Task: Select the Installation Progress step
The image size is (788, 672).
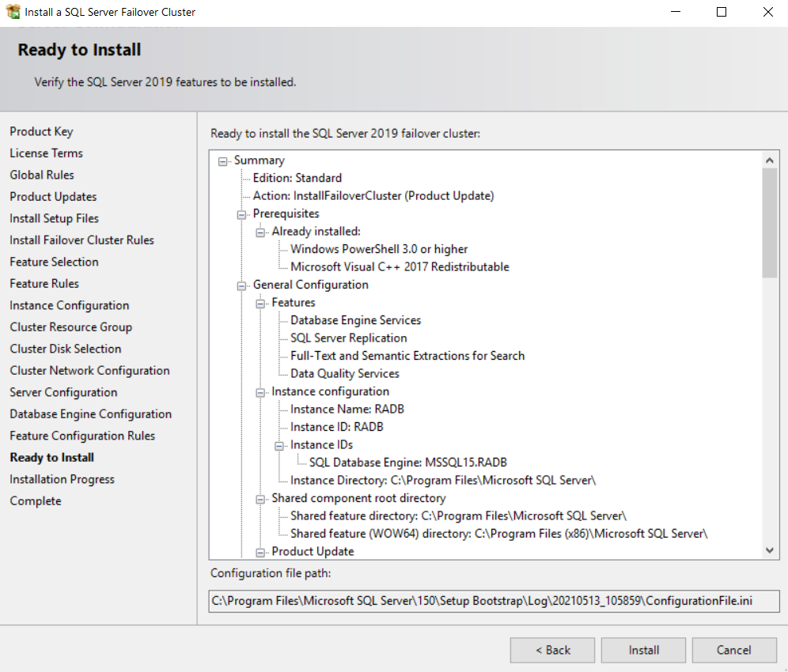Action: pos(62,479)
